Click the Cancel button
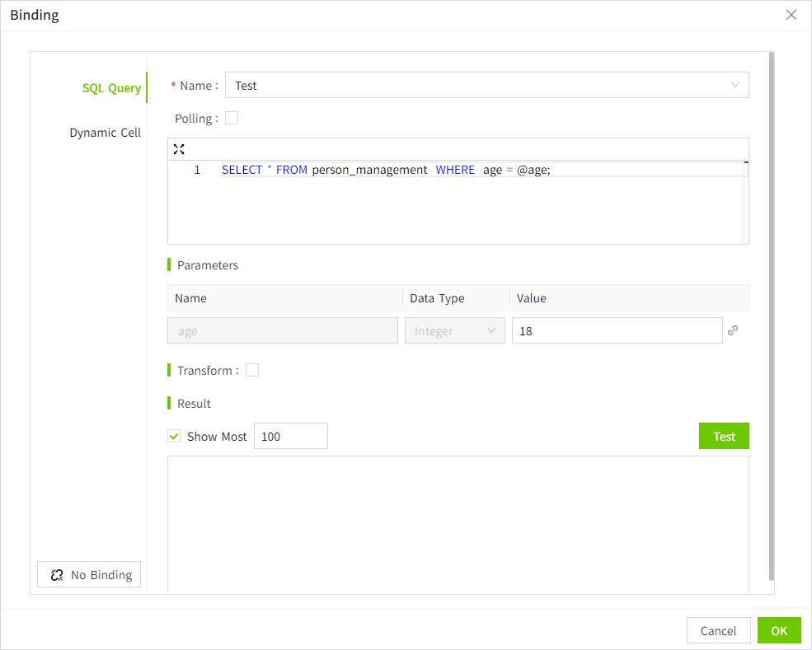Viewport: 812px width, 650px height. click(718, 630)
